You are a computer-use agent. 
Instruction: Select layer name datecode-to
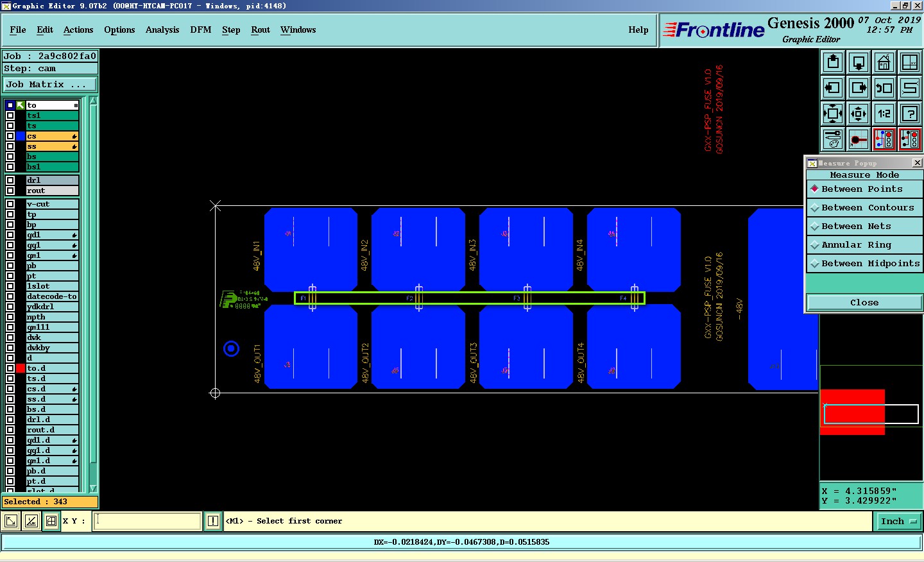(53, 296)
